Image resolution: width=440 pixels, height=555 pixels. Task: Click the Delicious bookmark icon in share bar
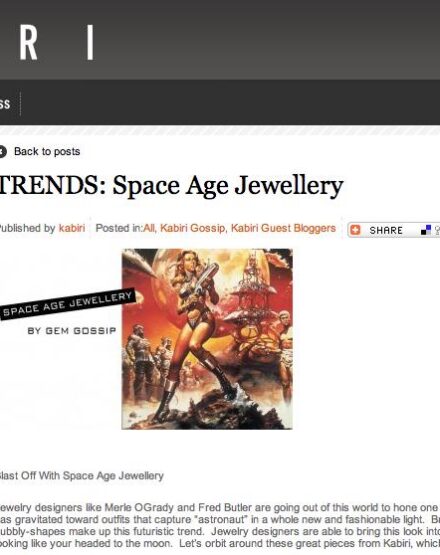tap(426, 230)
